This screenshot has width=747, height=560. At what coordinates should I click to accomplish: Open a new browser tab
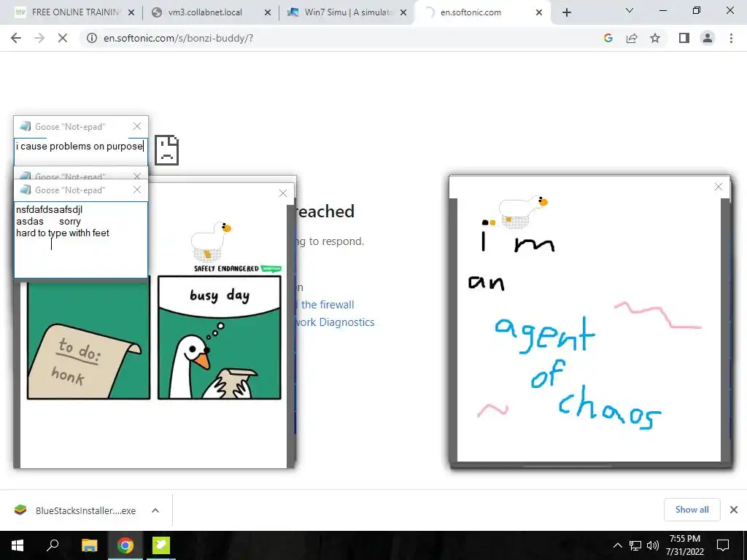[566, 12]
